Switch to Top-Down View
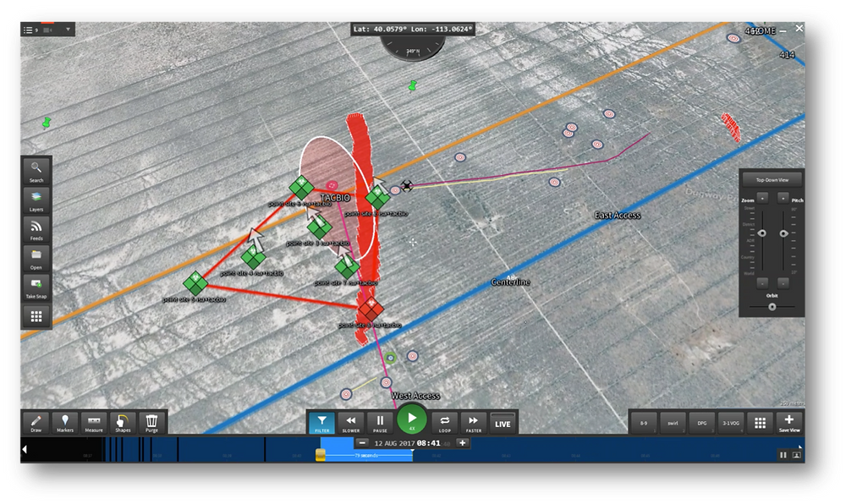Image resolution: width=846 pixels, height=504 pixels. [x=772, y=180]
